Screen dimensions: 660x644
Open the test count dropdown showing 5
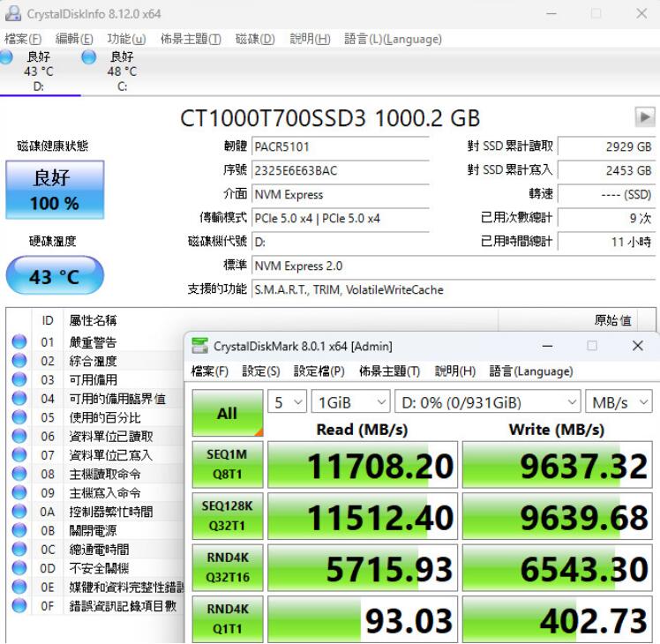point(287,402)
